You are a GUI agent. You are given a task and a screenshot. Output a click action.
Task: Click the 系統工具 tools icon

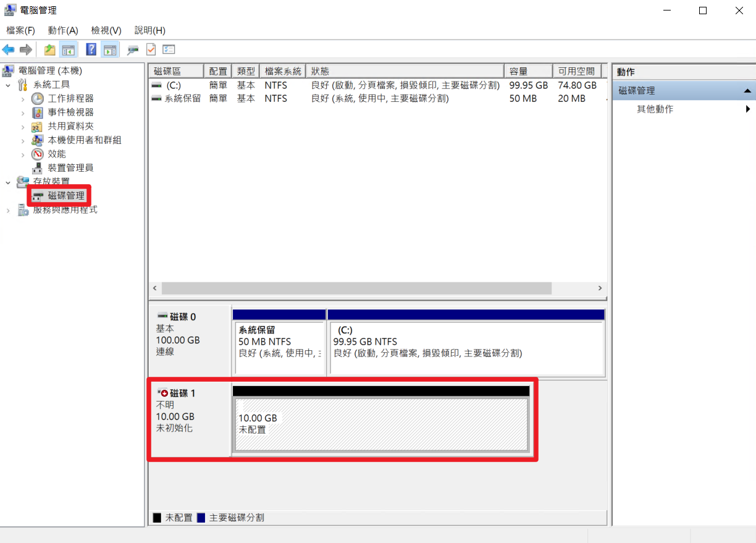(x=23, y=85)
